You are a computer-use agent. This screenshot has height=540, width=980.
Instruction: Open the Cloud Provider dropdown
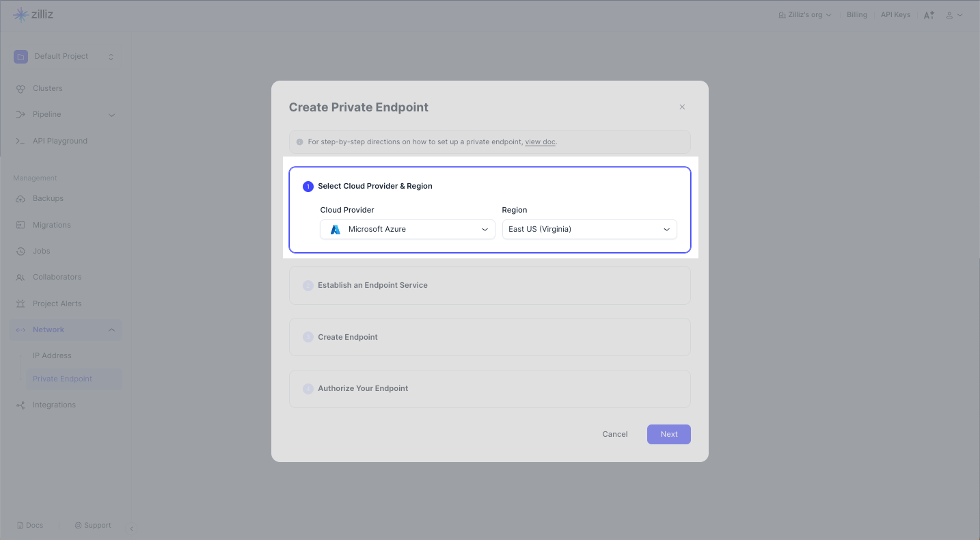[407, 230]
